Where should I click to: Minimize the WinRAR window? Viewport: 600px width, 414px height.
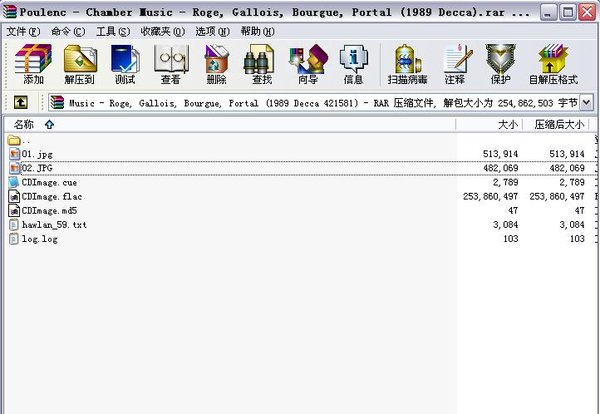548,13
